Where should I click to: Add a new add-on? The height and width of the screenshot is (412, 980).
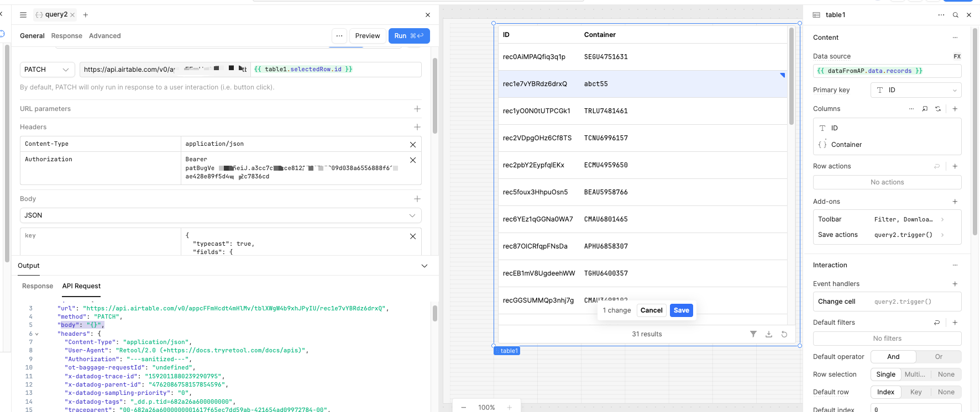coord(955,202)
